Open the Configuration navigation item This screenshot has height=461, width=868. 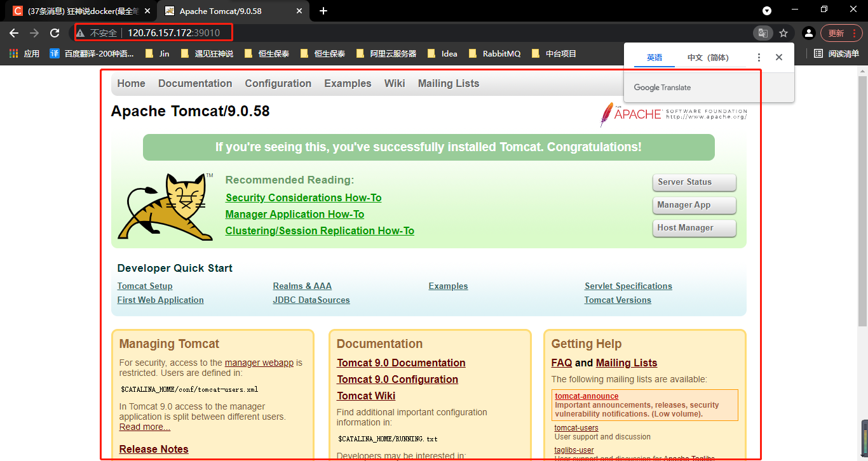(278, 83)
